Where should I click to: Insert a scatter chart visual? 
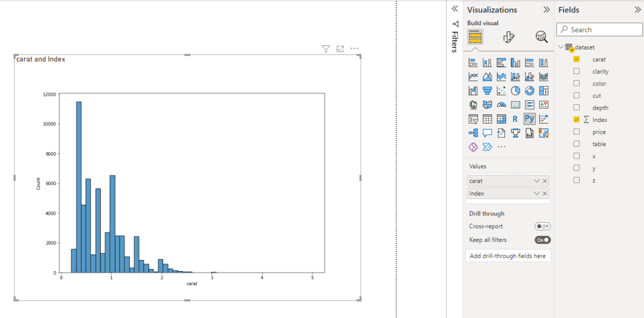point(501,90)
